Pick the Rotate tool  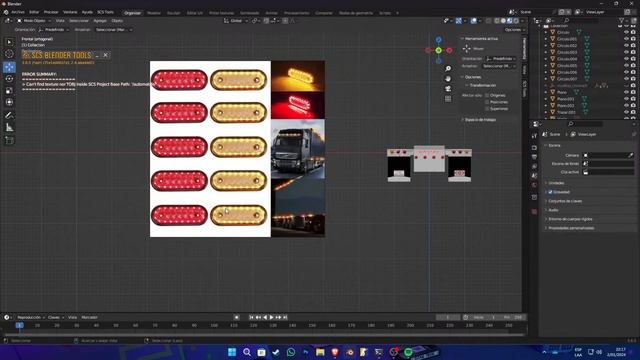click(x=9, y=78)
